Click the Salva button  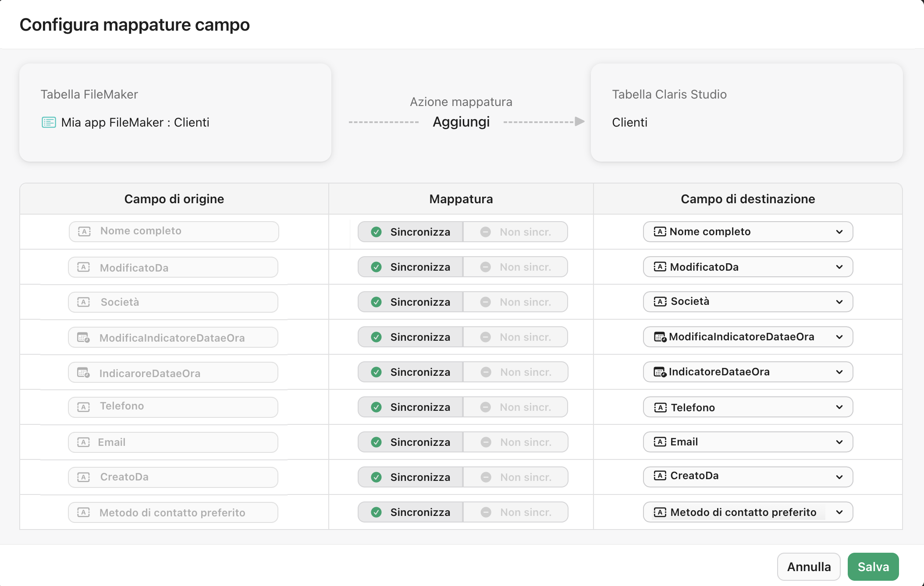click(873, 566)
